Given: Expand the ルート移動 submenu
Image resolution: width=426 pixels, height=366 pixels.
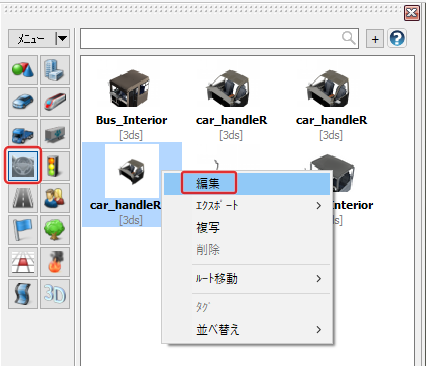Looking at the screenshot, I should [247, 278].
